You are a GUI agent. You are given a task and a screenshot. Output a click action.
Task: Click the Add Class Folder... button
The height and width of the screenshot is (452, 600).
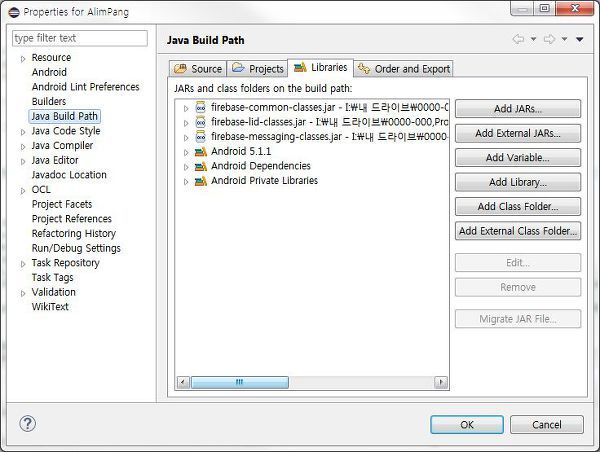pos(518,207)
